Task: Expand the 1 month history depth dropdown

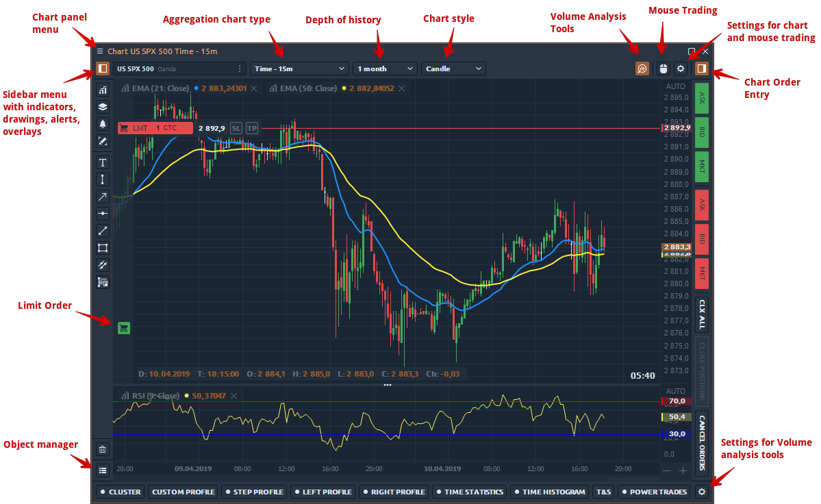Action: 385,68
